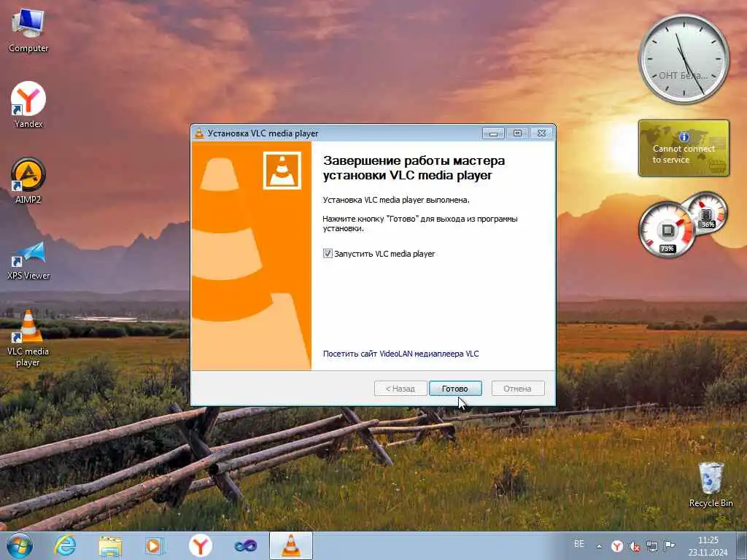
Task: Click the CPU meter gadget
Action: (x=667, y=230)
